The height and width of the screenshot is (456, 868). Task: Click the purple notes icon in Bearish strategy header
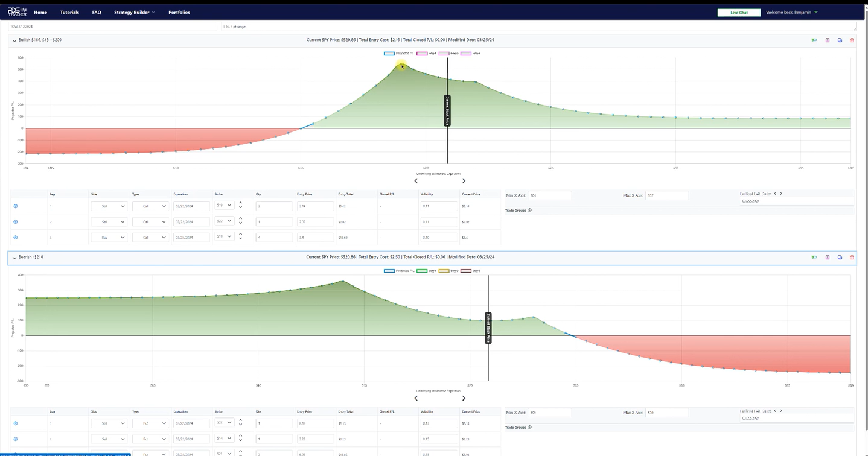click(x=828, y=257)
